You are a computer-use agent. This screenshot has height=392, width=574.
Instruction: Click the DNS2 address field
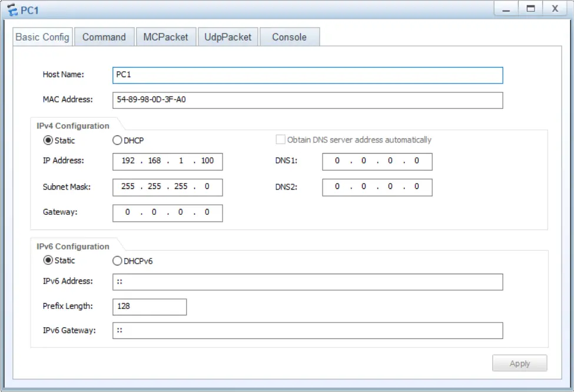[x=377, y=187]
